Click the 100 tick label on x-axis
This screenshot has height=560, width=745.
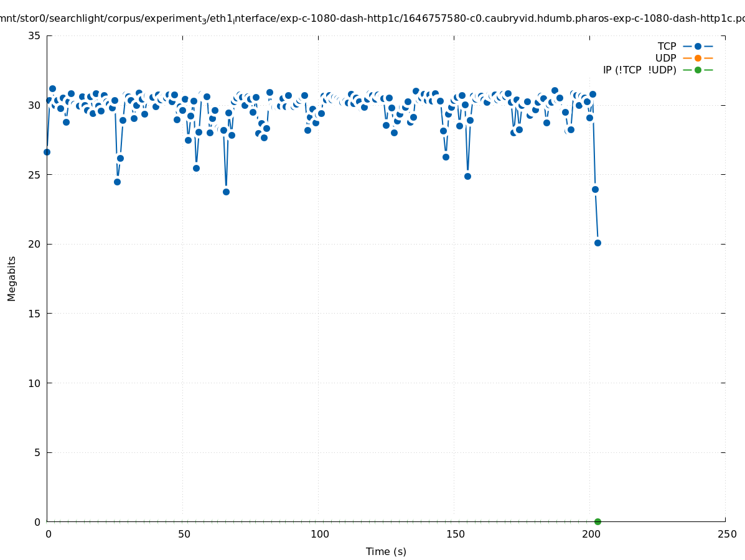[319, 534]
